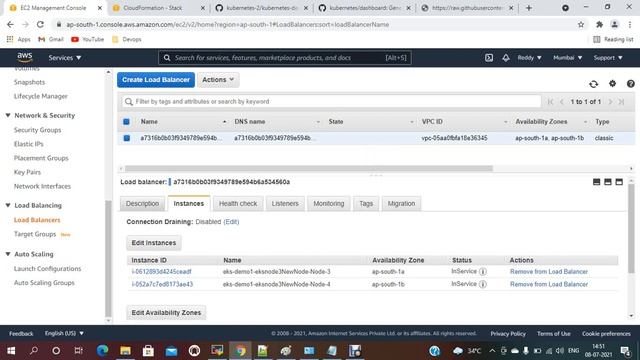Edit the Connection Draining setting

pos(231,222)
